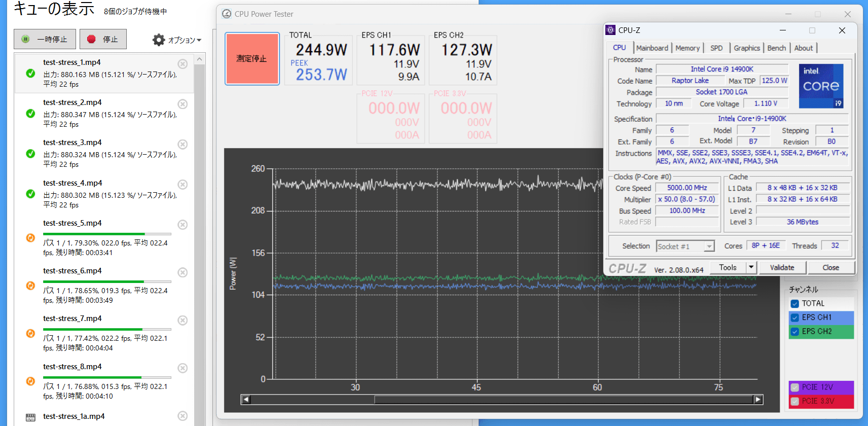The image size is (868, 426).
Task: Toggle the PCIE 12V channel checkbox
Action: coord(794,387)
